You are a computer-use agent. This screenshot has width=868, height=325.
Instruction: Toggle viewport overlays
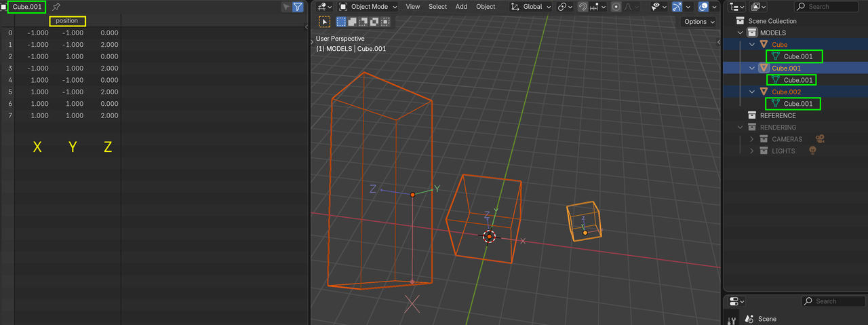pos(703,7)
